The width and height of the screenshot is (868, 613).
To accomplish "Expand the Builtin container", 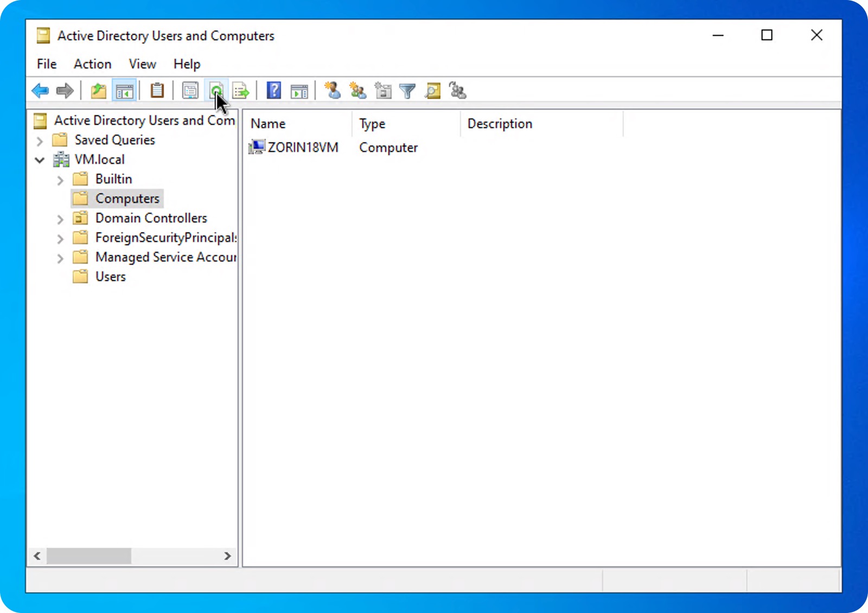I will pyautogui.click(x=60, y=180).
